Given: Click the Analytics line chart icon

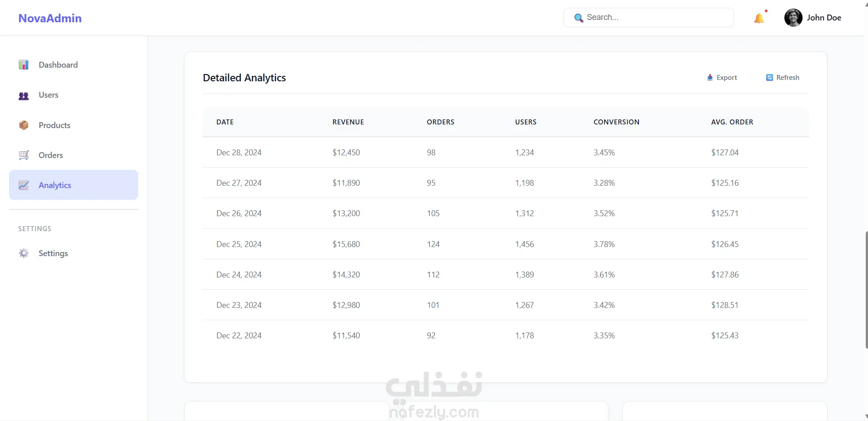Looking at the screenshot, I should pyautogui.click(x=24, y=185).
